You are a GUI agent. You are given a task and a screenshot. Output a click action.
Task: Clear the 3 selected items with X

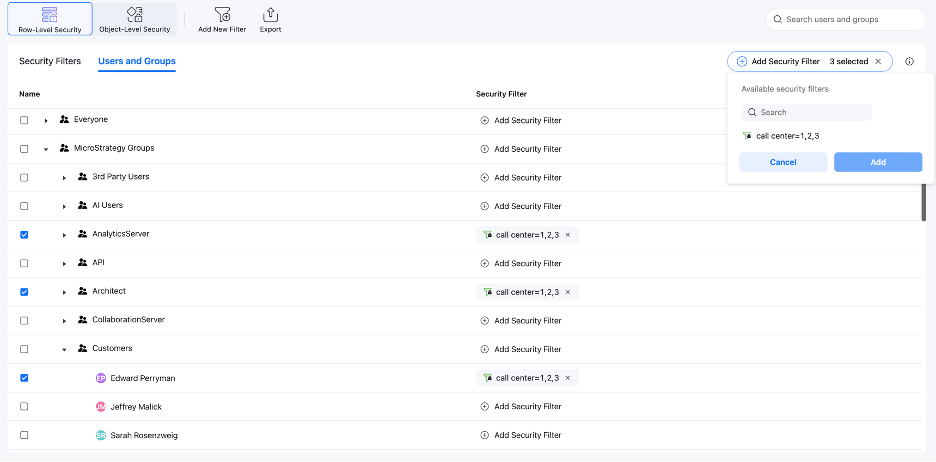tap(878, 62)
